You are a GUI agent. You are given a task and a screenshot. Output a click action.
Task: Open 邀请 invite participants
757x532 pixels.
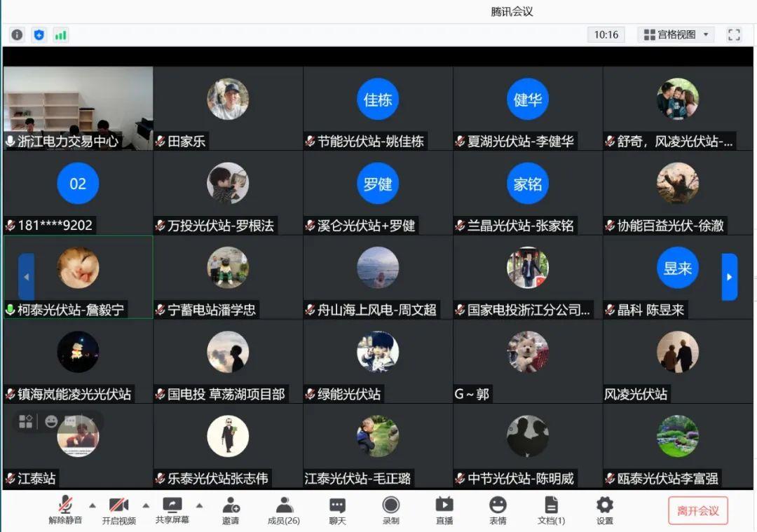point(231,510)
